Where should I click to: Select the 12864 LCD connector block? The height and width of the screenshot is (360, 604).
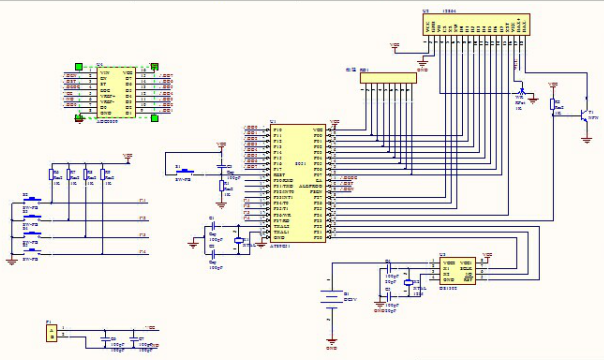[476, 25]
